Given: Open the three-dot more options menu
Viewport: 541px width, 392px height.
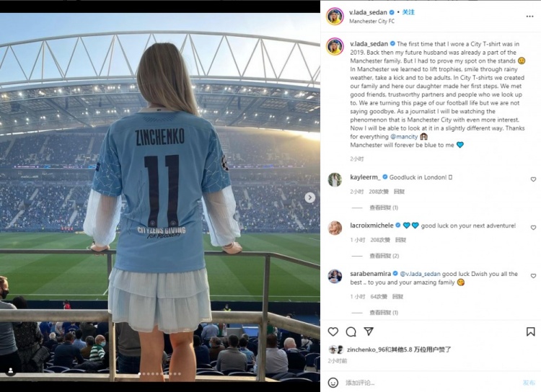Looking at the screenshot, I should [x=529, y=17].
